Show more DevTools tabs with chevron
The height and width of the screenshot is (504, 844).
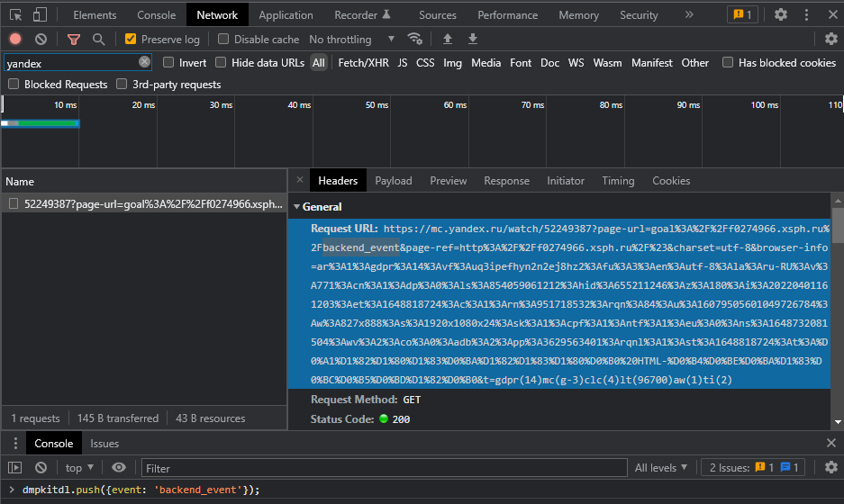click(x=689, y=14)
